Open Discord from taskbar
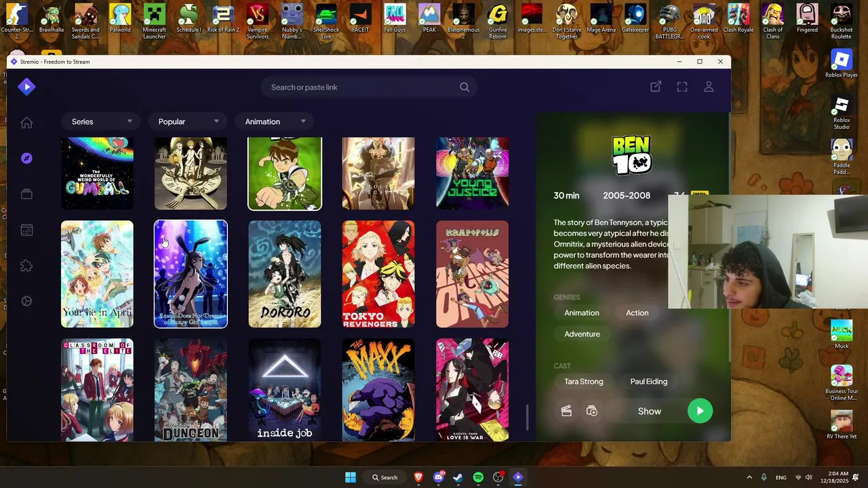Viewport: 868px width, 488px height. (x=439, y=477)
